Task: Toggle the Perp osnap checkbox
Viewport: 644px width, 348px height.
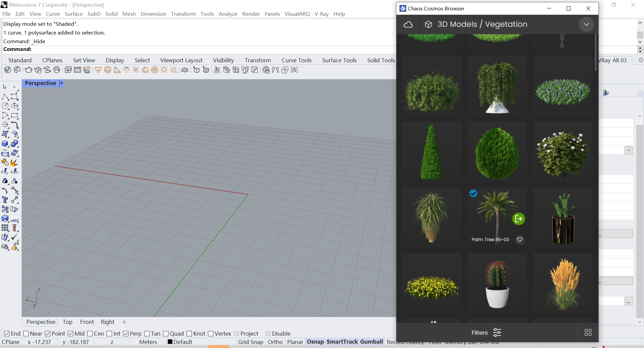Action: (x=126, y=334)
